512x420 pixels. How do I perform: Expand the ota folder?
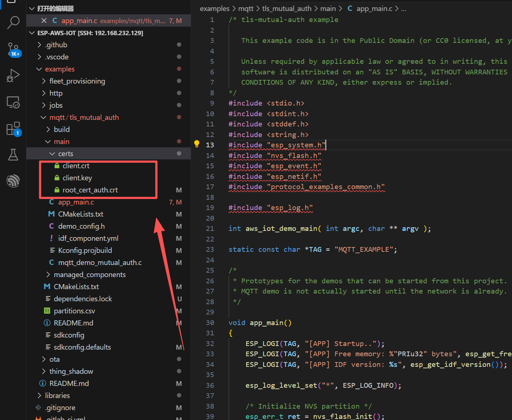pos(44,359)
